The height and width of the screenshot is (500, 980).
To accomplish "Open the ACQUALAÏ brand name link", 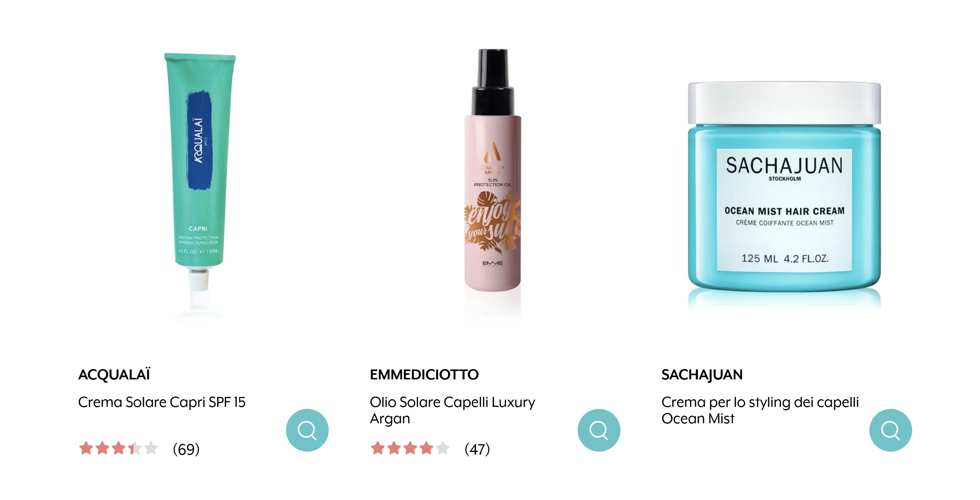I will coord(114,374).
